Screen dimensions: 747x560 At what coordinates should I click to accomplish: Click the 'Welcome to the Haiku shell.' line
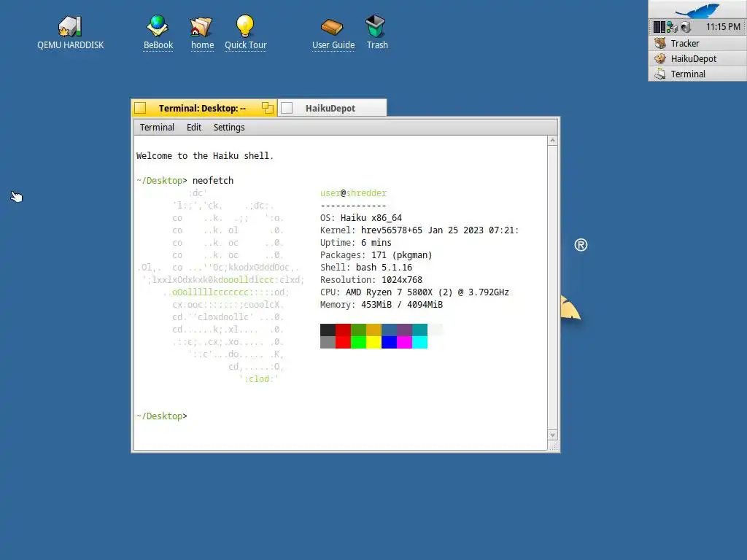205,156
